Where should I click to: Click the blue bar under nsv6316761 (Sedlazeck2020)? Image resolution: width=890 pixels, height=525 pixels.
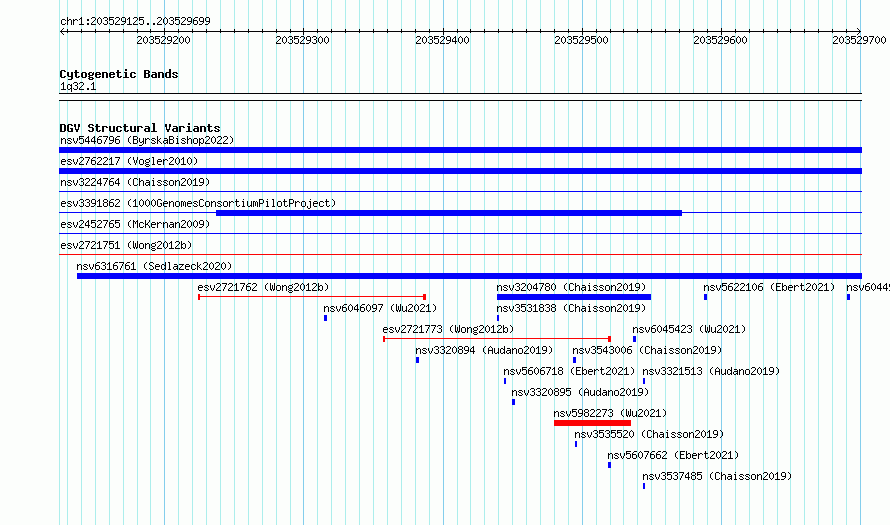pos(469,276)
